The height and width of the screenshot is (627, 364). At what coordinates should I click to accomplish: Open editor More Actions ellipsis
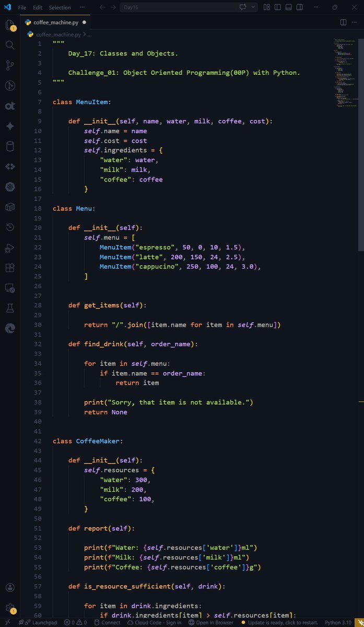pyautogui.click(x=355, y=22)
